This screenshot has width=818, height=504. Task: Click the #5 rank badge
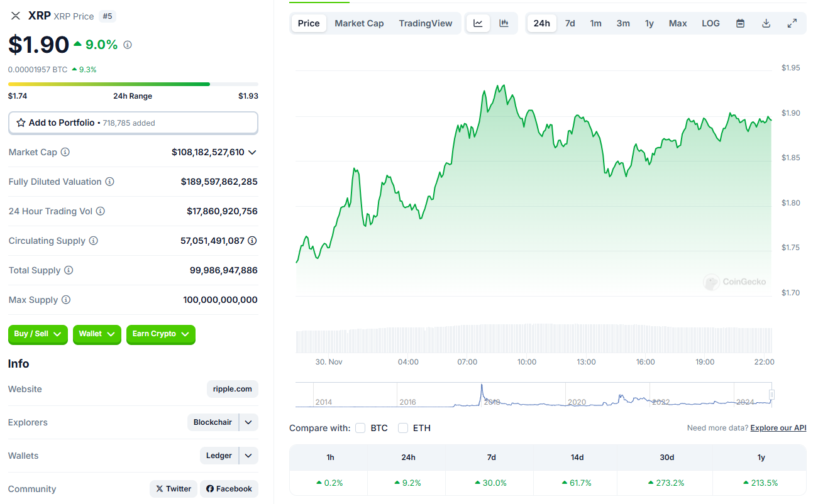tap(108, 16)
